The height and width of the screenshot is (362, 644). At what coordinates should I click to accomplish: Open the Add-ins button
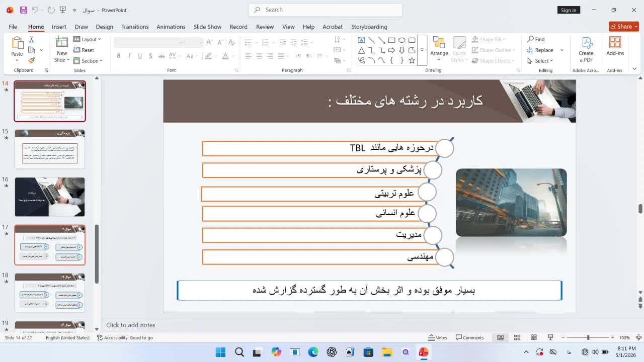615,46
